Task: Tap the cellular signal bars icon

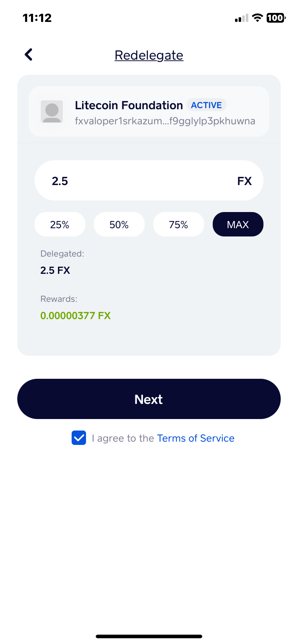Action: [241, 18]
